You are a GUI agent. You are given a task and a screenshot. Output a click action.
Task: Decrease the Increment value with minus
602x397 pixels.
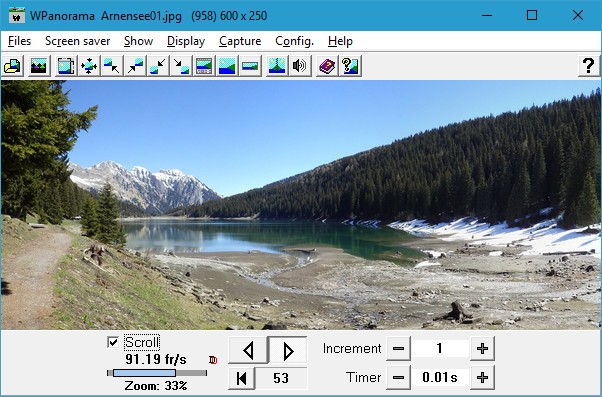pos(398,349)
